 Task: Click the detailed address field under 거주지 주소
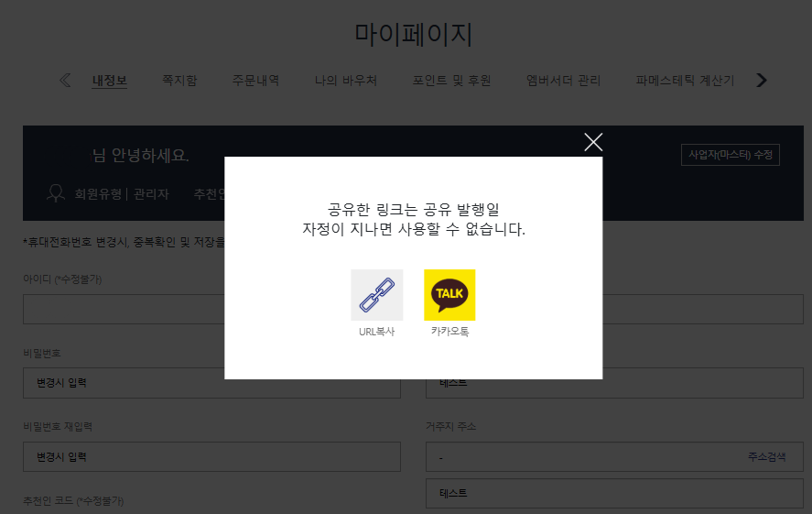point(614,493)
